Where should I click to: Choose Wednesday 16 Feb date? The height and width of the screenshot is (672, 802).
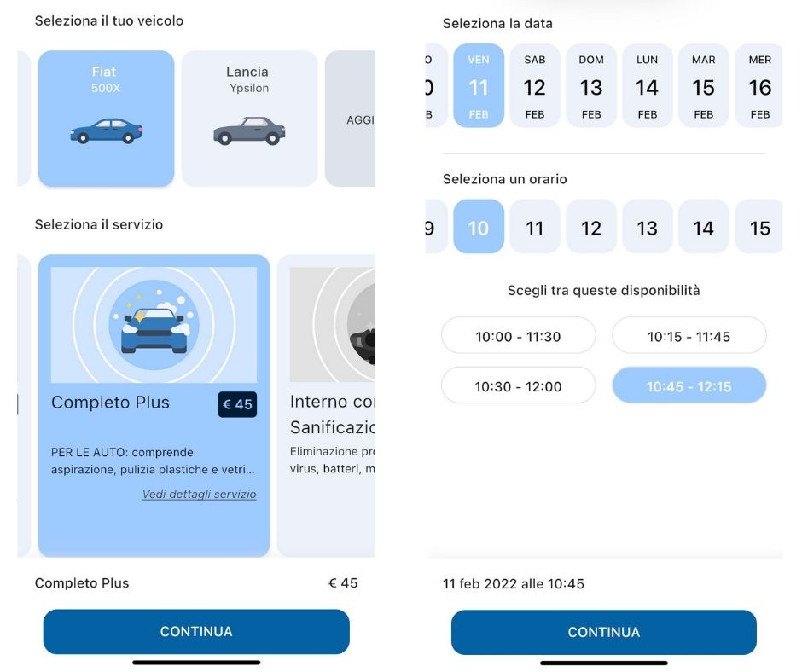coord(759,86)
